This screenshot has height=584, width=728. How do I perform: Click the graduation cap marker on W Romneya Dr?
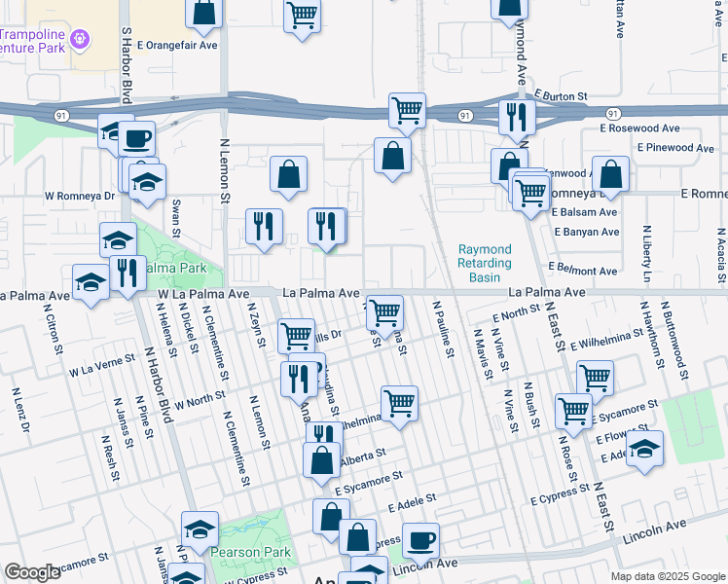click(x=148, y=182)
